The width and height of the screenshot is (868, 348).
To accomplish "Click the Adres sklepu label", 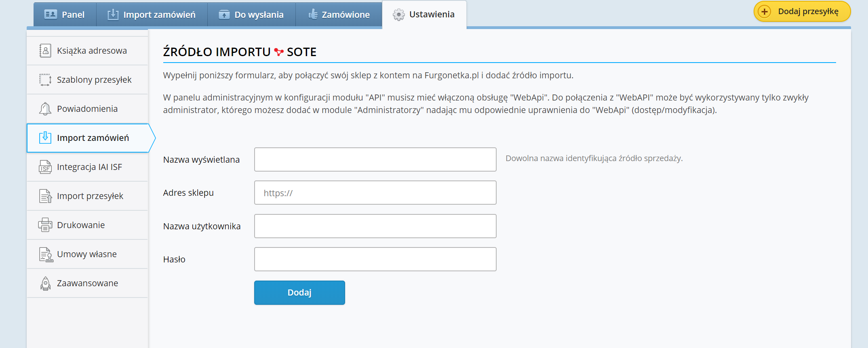I will pos(188,193).
